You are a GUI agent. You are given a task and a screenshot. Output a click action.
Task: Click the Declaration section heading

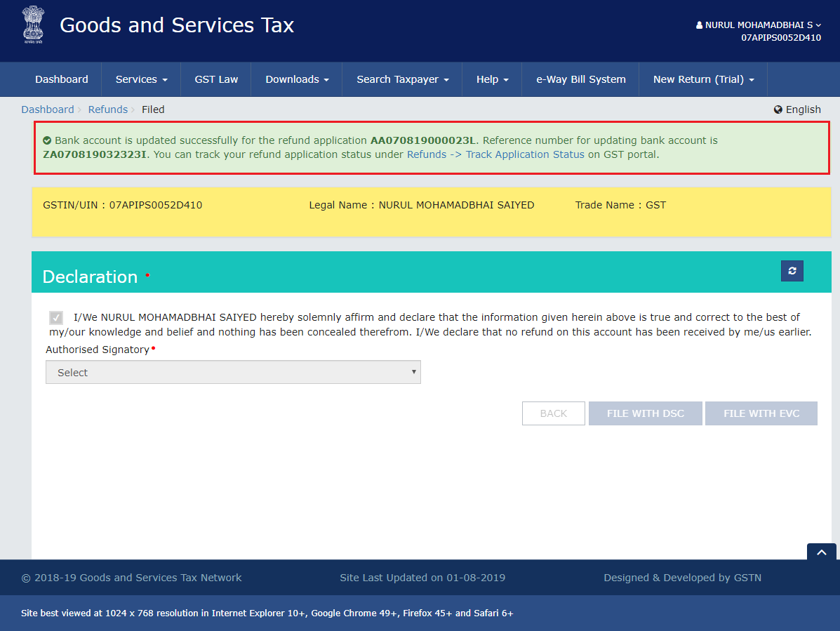tap(90, 277)
